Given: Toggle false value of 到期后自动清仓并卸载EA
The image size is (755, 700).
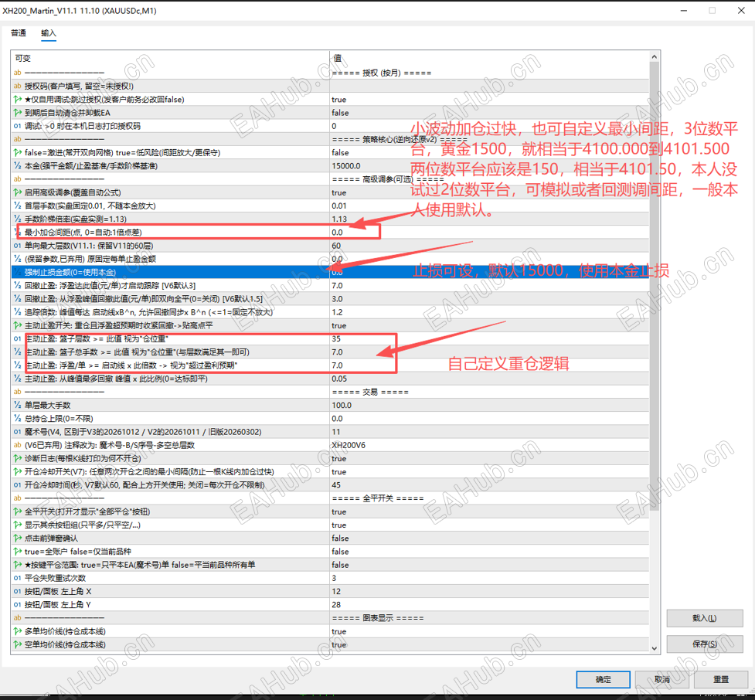Looking at the screenshot, I should [340, 113].
